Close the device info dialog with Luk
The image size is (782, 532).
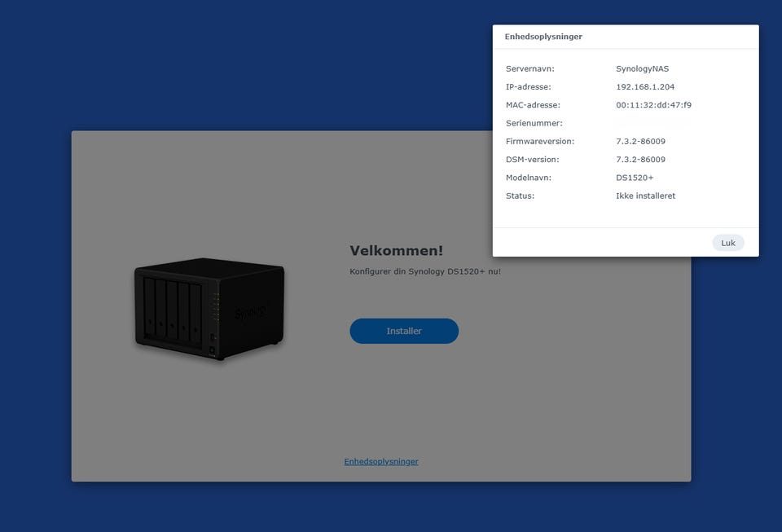coord(727,243)
